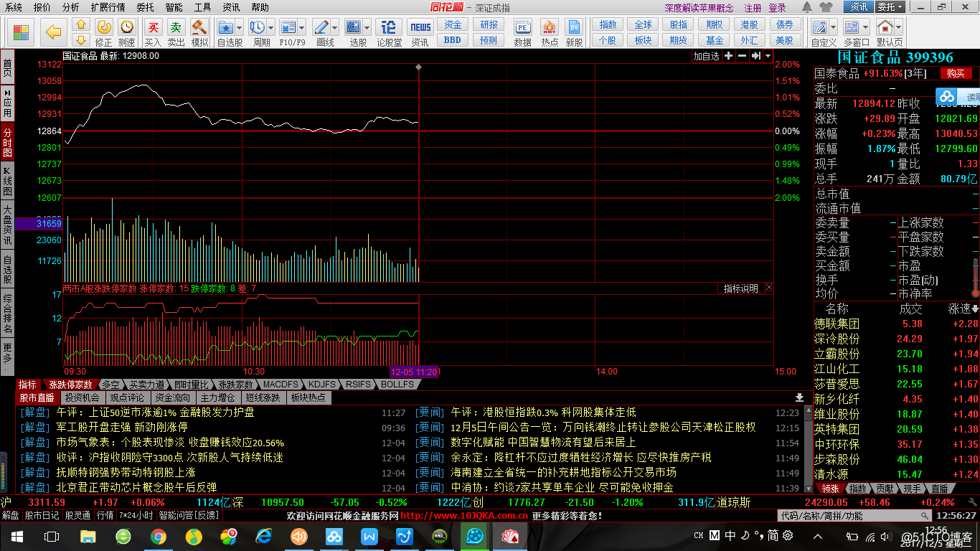Open Chrome from the Windows taskbar
980x551 pixels.
pyautogui.click(x=159, y=536)
